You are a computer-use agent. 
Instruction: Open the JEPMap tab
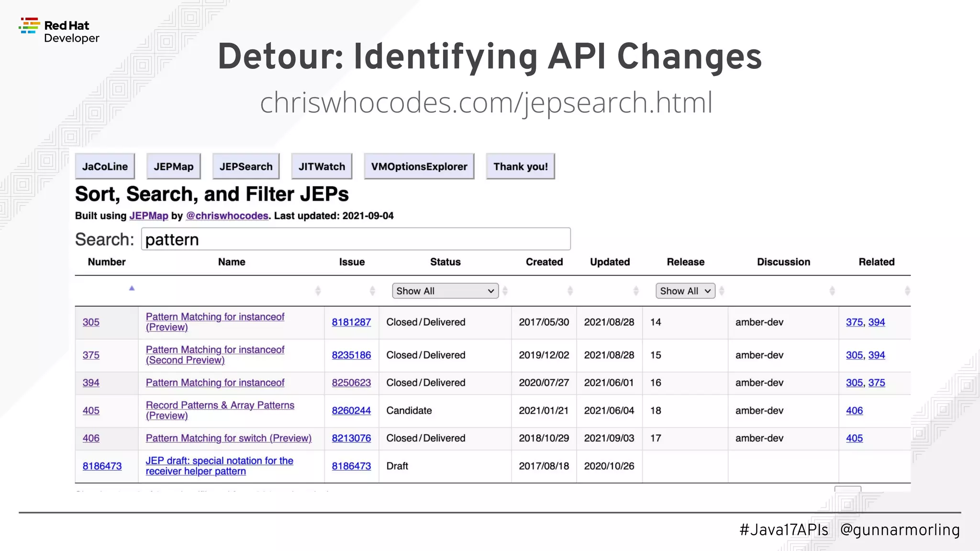pyautogui.click(x=173, y=166)
